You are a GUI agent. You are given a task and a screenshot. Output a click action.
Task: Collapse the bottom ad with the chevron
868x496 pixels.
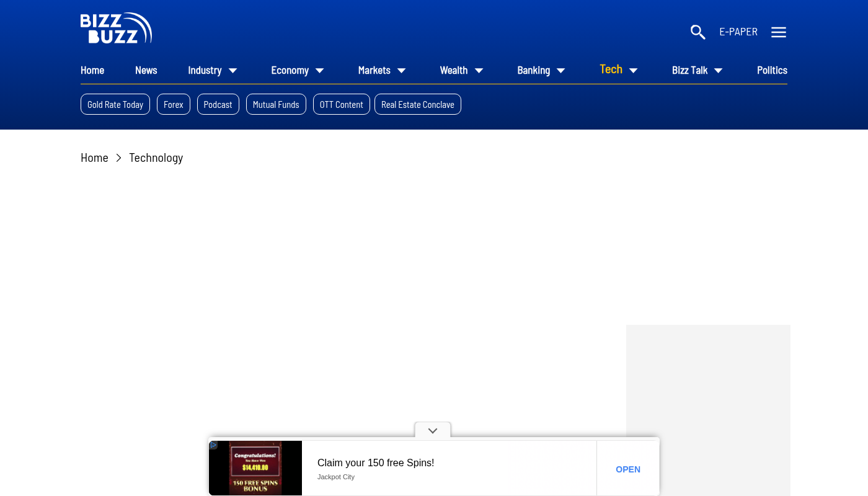(x=433, y=430)
